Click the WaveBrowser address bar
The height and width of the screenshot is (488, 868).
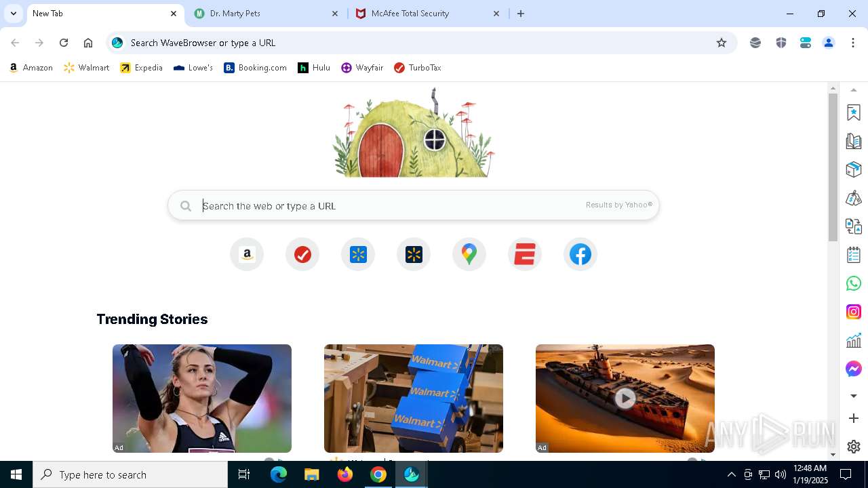[420, 43]
